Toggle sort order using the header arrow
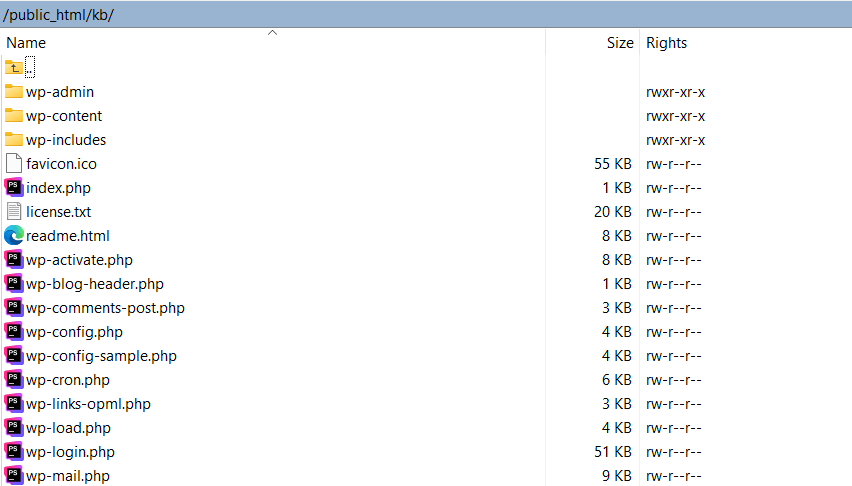 coord(272,33)
